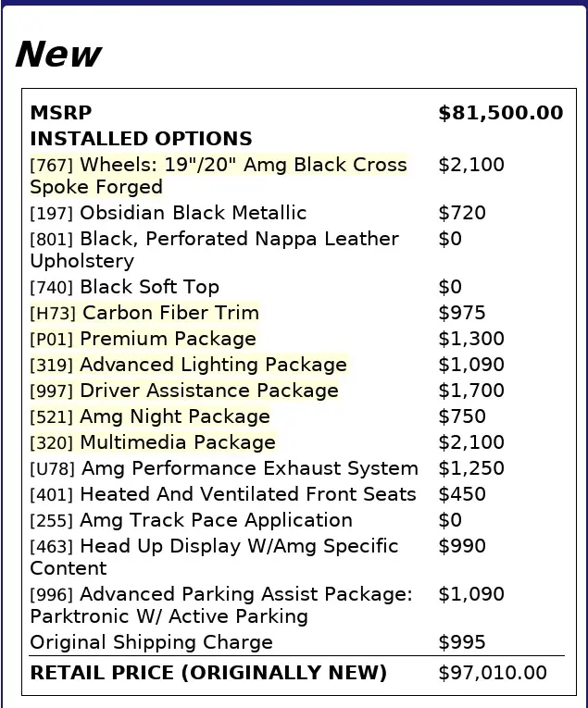Click the MSRP label
The height and width of the screenshot is (708, 588).
click(61, 114)
